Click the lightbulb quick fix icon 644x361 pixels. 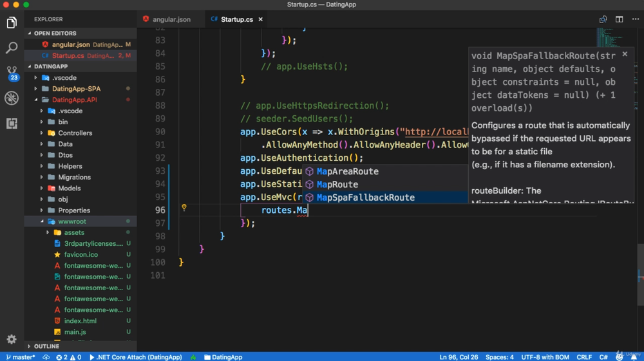point(184,208)
